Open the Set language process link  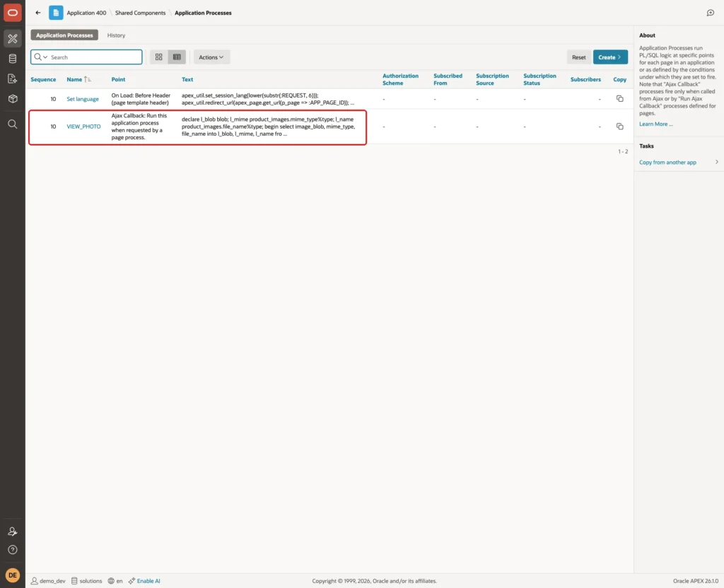83,99
